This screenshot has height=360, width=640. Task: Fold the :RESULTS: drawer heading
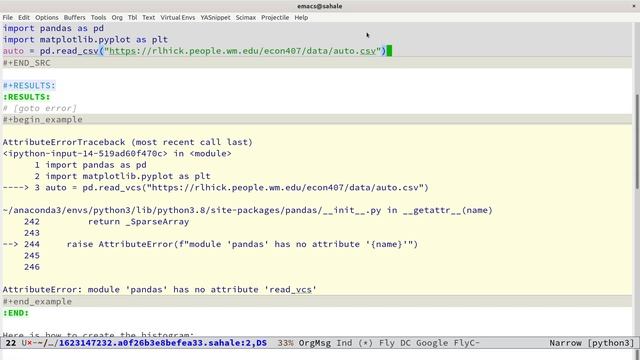[27, 97]
